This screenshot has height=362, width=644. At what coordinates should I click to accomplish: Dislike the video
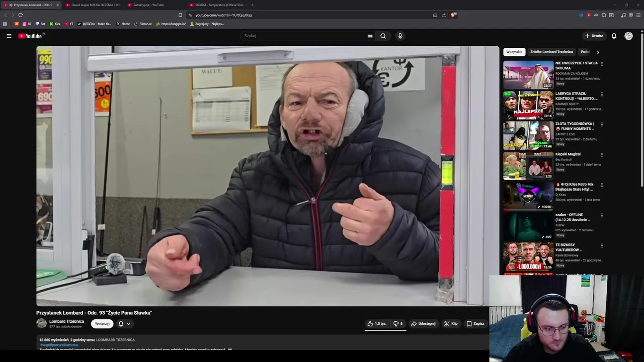398,324
